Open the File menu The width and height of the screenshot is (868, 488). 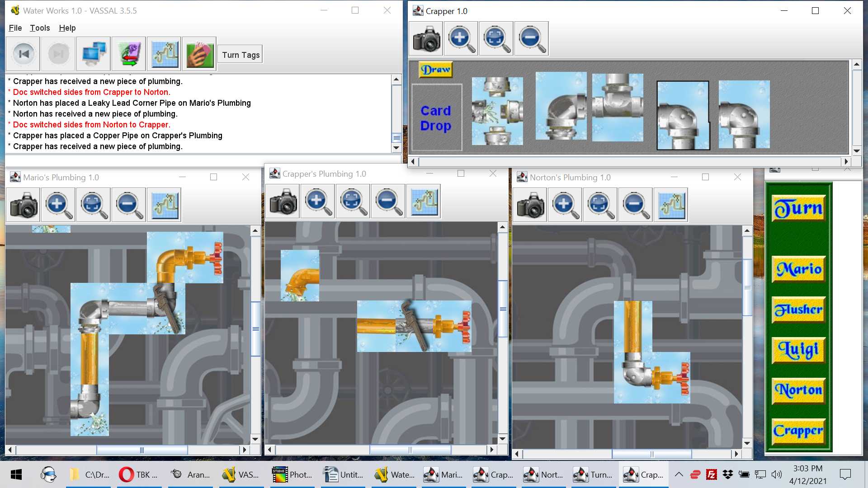click(x=15, y=28)
